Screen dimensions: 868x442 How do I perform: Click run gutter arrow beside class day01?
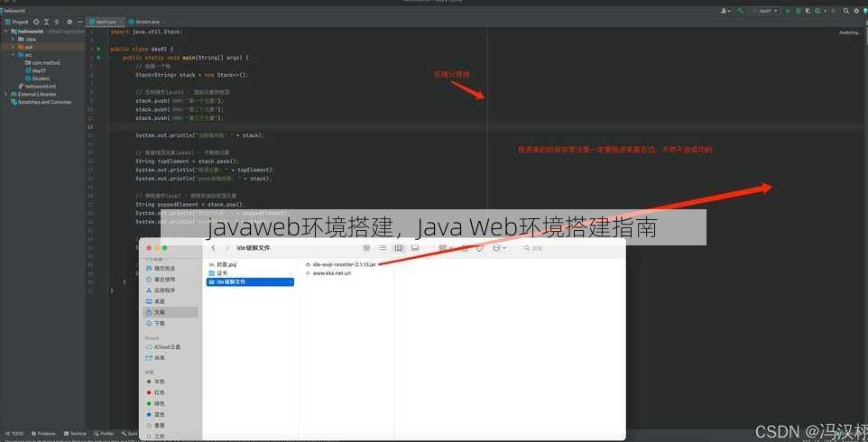[98, 49]
